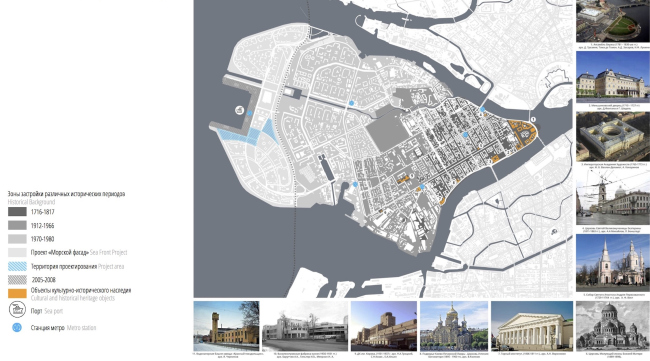Image resolution: width=650 pixels, height=361 pixels.
Task: Click the 1970-1980 light gray swatch
Action: pos(17,239)
